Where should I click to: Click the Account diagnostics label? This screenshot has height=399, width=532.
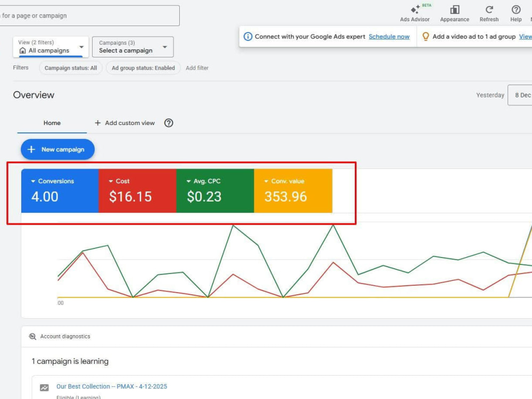65,336
